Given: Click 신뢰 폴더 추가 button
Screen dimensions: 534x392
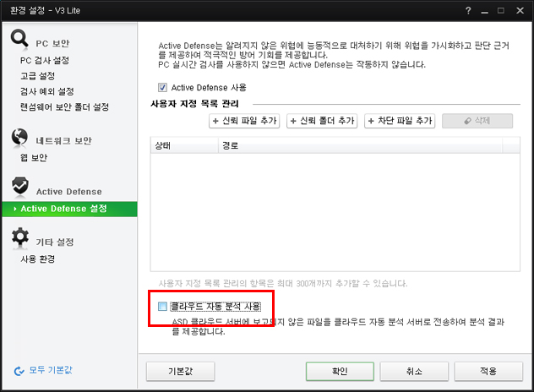Looking at the screenshot, I should (x=322, y=121).
